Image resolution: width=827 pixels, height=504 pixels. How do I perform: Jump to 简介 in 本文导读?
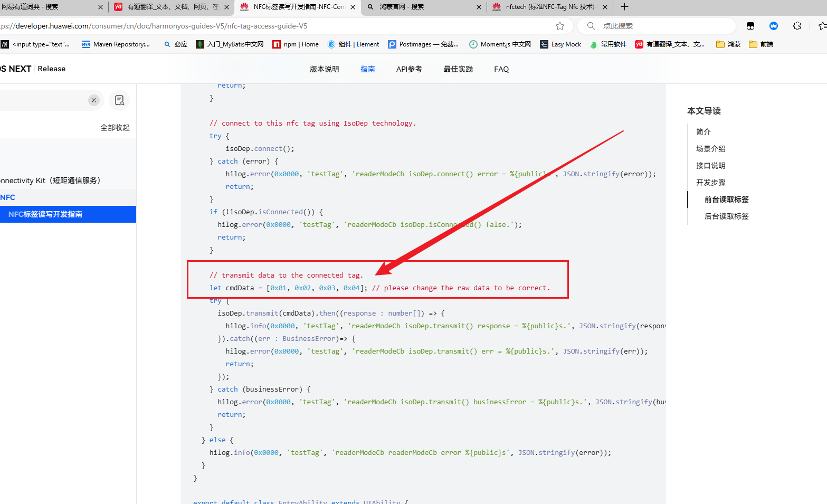tap(704, 132)
